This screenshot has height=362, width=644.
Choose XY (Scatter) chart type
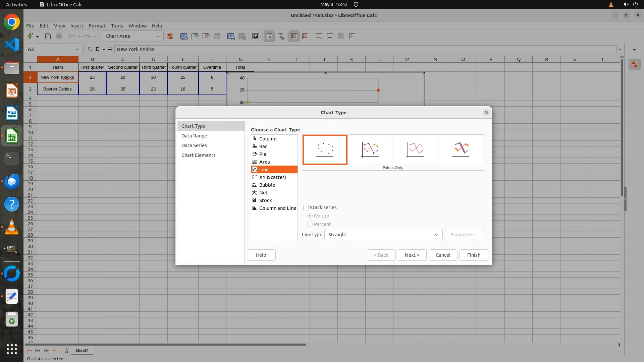click(272, 177)
